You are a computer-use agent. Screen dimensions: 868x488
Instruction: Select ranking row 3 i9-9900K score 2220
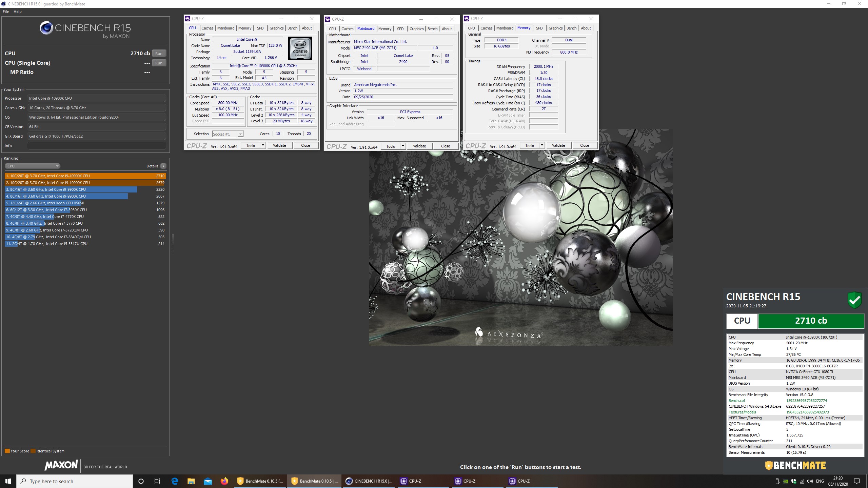(x=85, y=189)
